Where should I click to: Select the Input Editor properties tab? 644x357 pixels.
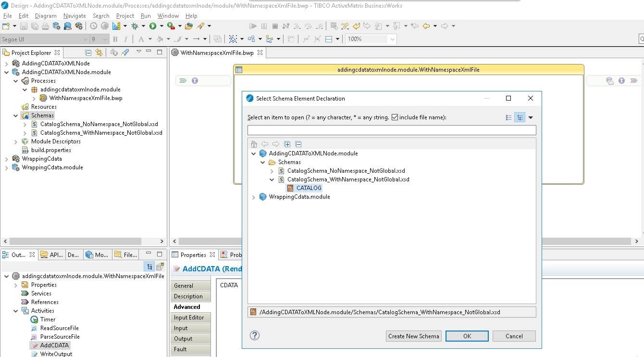tap(191, 318)
